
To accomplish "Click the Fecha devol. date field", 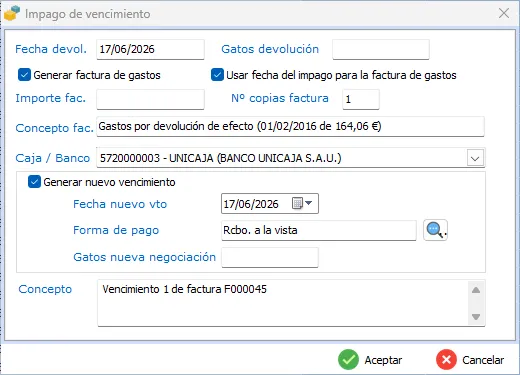I will (150, 49).
